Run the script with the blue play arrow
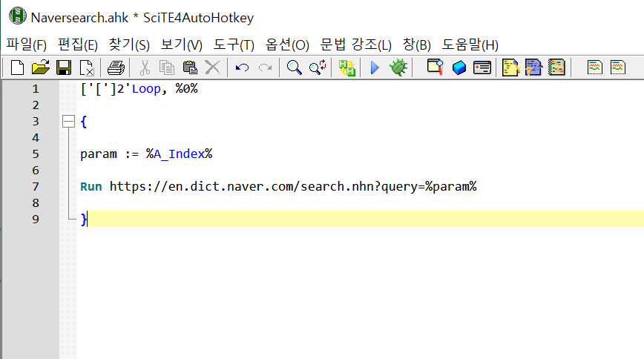 375,67
